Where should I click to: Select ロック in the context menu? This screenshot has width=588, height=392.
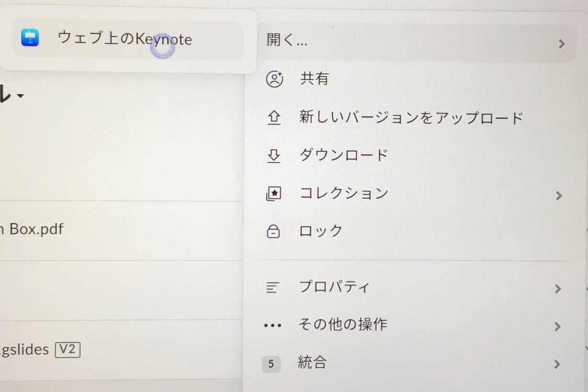point(321,231)
